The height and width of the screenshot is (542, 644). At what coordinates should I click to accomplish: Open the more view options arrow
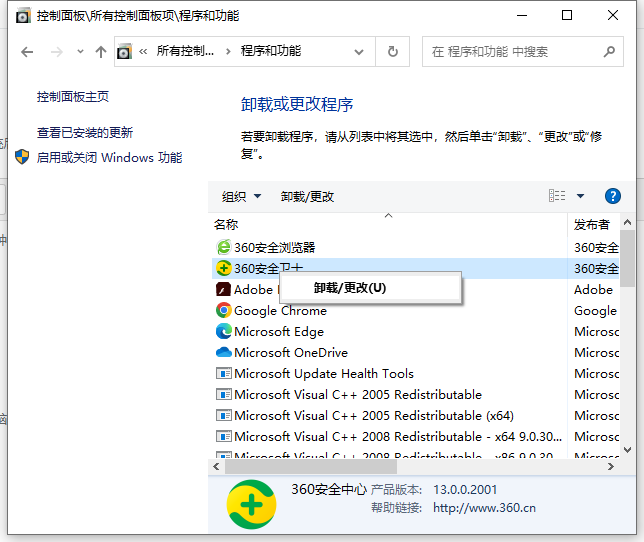(x=580, y=196)
